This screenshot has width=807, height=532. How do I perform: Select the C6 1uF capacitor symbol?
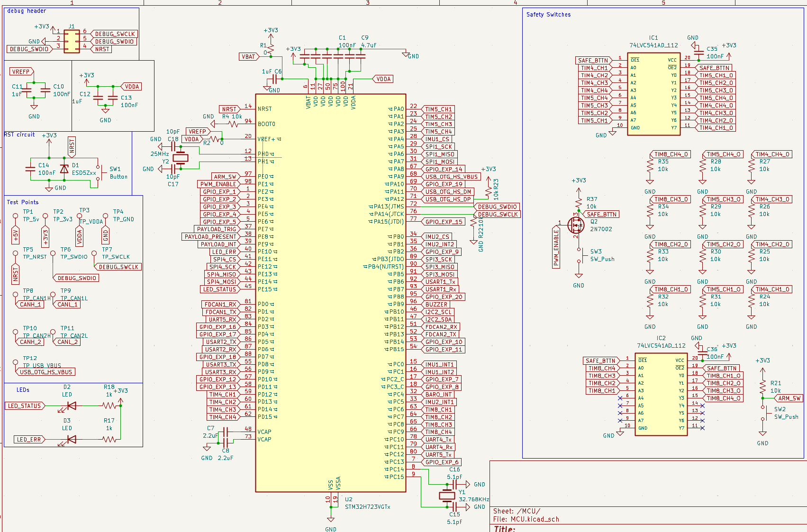(275, 79)
